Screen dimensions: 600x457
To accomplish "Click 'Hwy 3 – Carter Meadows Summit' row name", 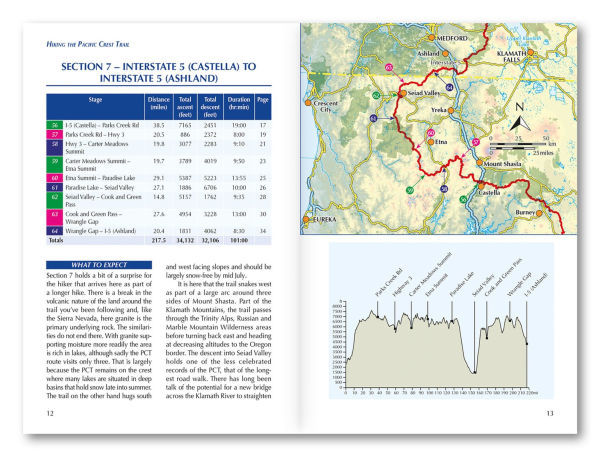I will point(97,147).
